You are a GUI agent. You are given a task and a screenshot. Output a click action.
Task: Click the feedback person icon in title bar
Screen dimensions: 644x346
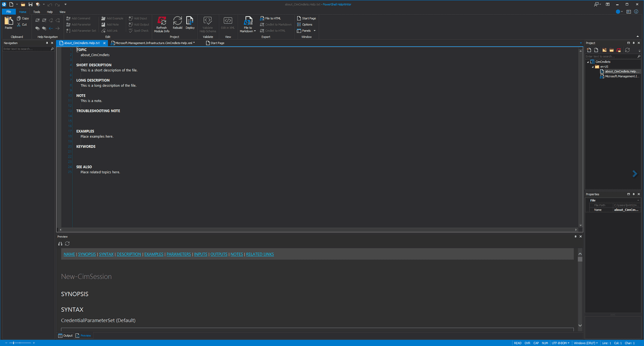click(x=597, y=4)
